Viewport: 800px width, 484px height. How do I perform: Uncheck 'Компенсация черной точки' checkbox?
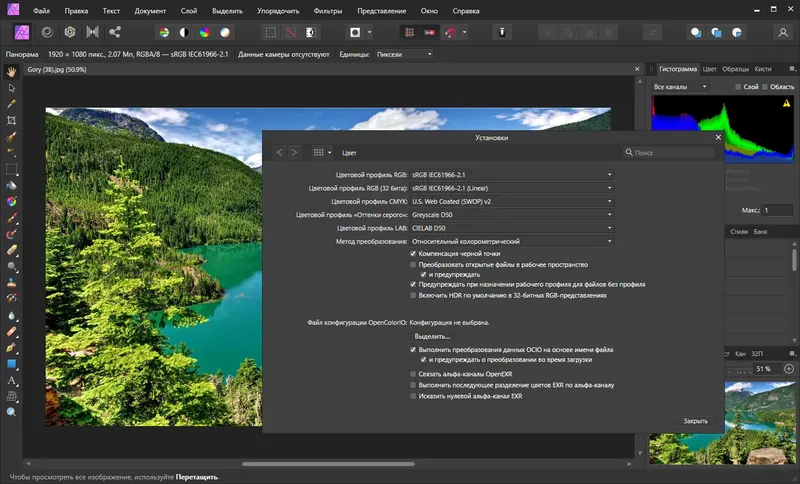click(413, 253)
